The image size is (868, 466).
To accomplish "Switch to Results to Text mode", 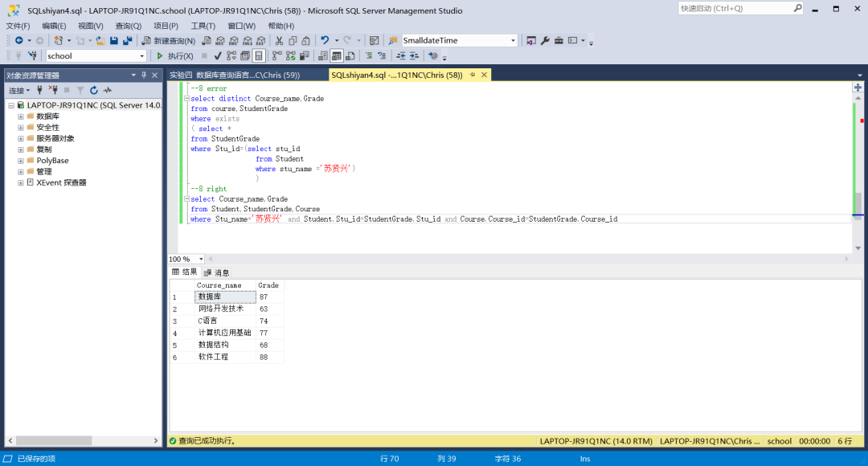I will (x=323, y=56).
